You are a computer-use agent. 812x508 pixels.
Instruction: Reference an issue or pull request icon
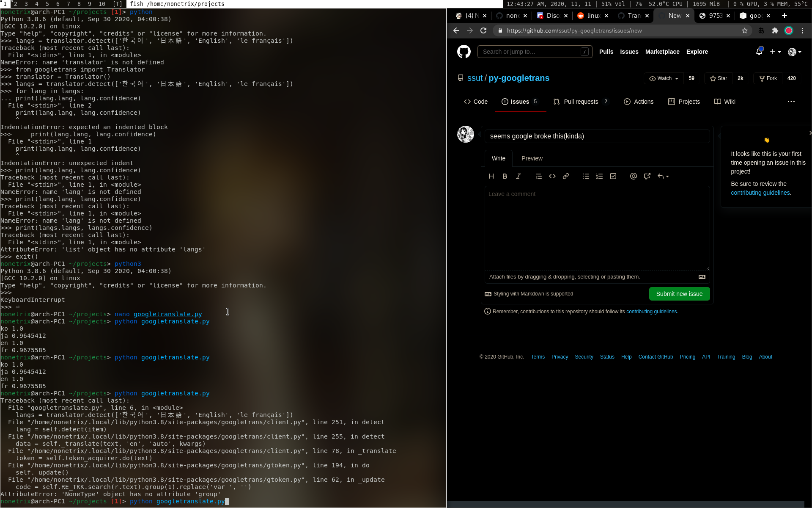pos(647,177)
